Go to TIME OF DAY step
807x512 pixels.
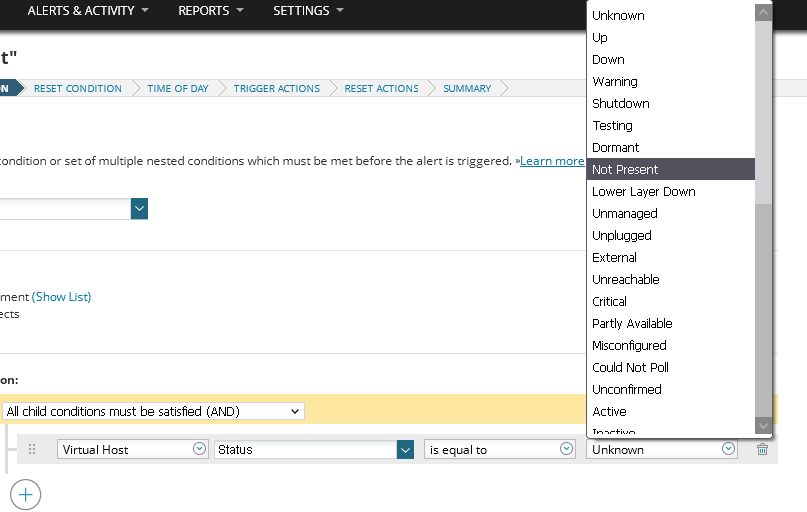pyautogui.click(x=178, y=89)
